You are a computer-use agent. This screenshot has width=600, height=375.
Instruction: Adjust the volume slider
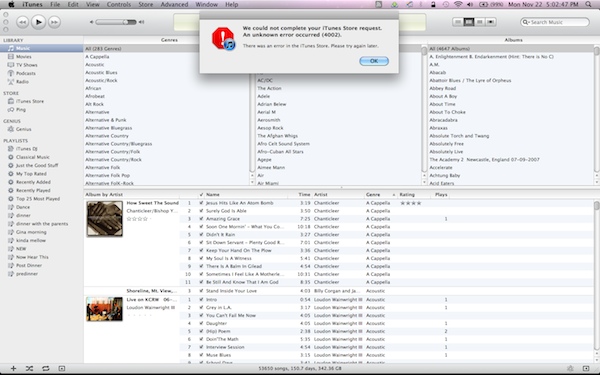pos(116,22)
